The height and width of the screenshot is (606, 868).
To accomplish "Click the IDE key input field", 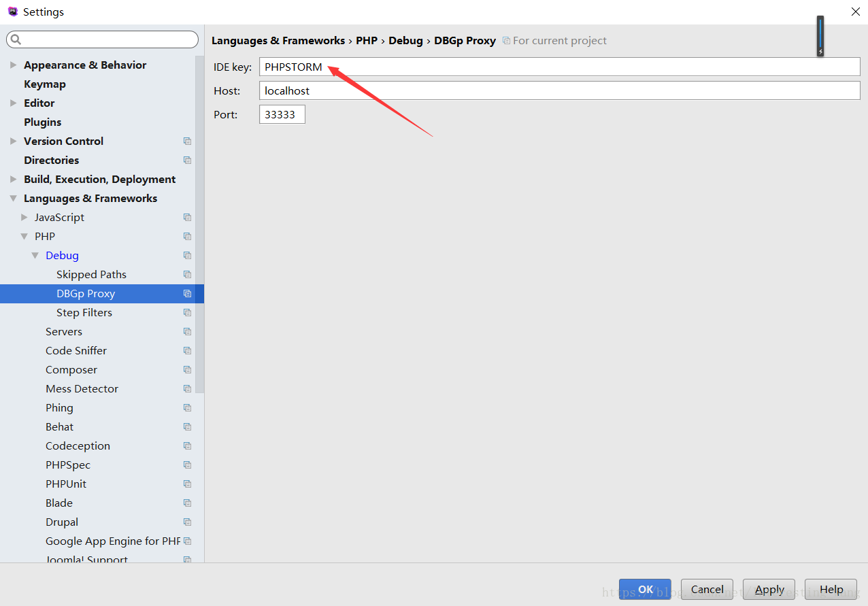I will click(x=559, y=67).
